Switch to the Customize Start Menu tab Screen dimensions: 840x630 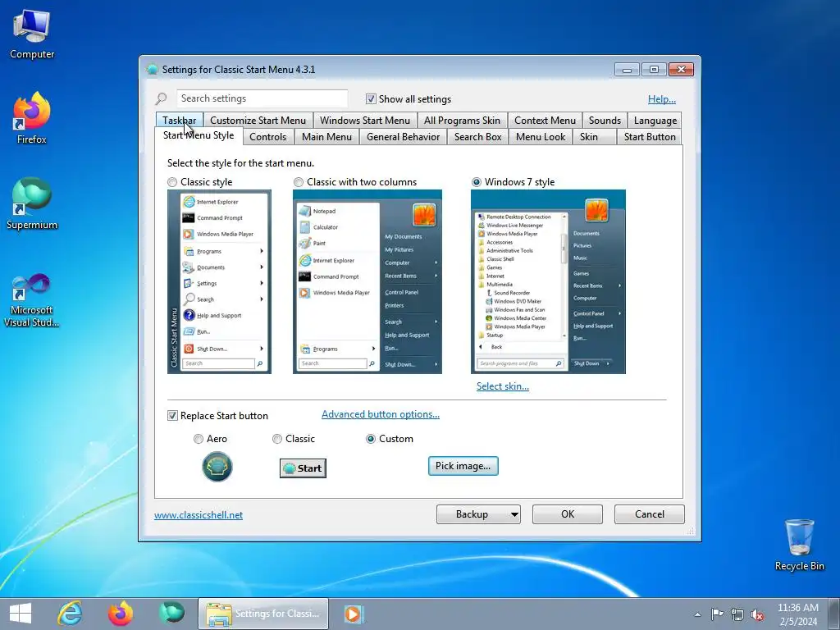[x=258, y=121]
